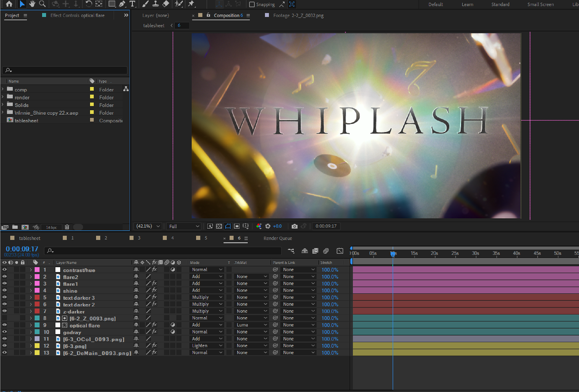The height and width of the screenshot is (392, 579).
Task: Select the Horizontal Type tool
Action: [132, 4]
